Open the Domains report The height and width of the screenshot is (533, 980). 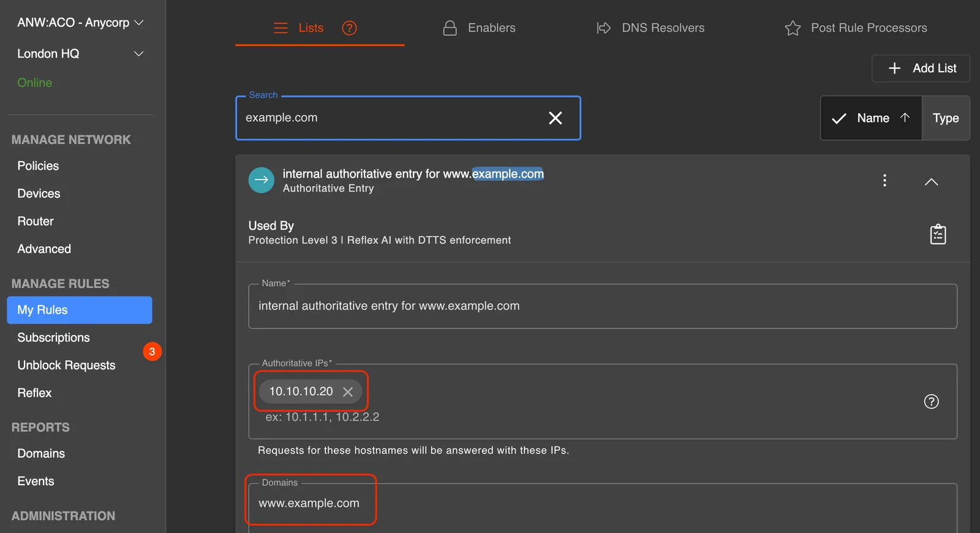[x=41, y=453]
